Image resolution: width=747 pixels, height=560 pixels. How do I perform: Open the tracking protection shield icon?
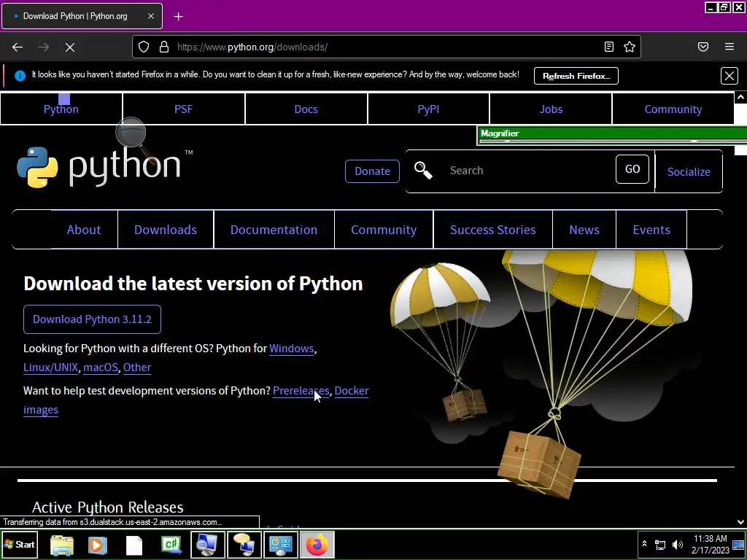(144, 47)
